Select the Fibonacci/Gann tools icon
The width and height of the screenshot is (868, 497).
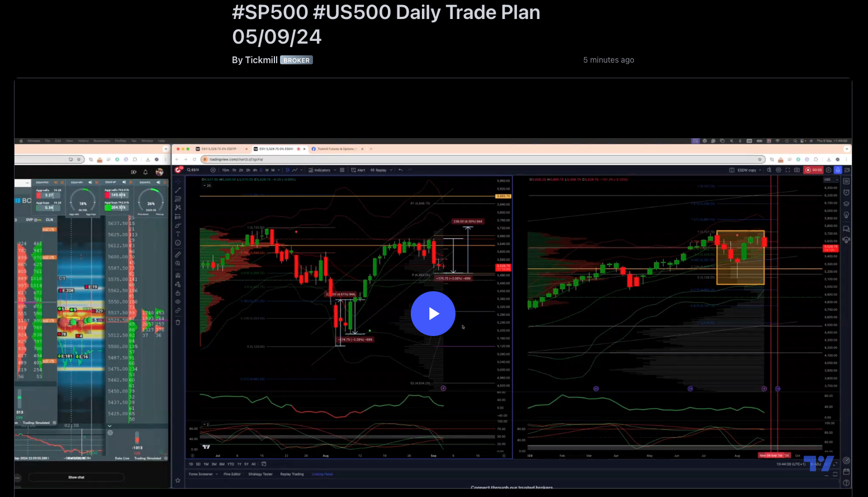pos(178,199)
